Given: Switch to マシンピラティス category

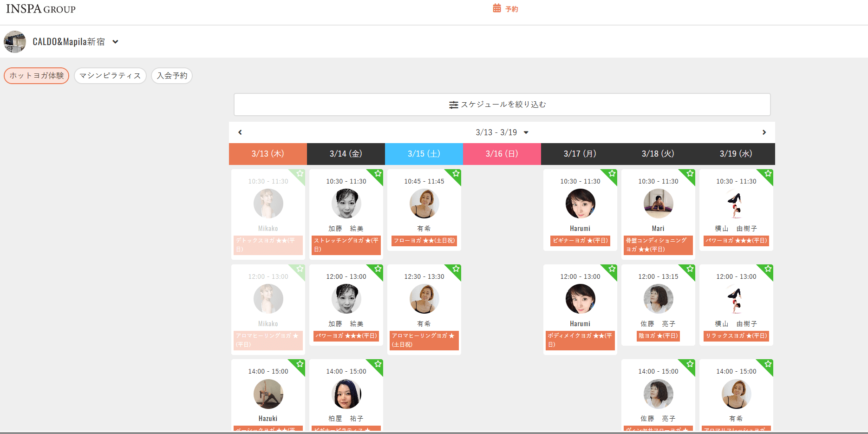Looking at the screenshot, I should coord(110,76).
